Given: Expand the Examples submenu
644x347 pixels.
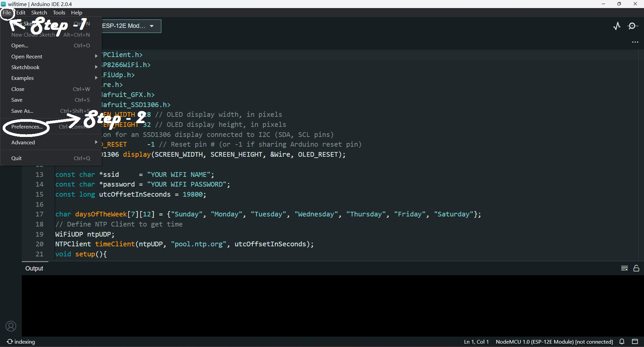Looking at the screenshot, I should pyautogui.click(x=51, y=78).
